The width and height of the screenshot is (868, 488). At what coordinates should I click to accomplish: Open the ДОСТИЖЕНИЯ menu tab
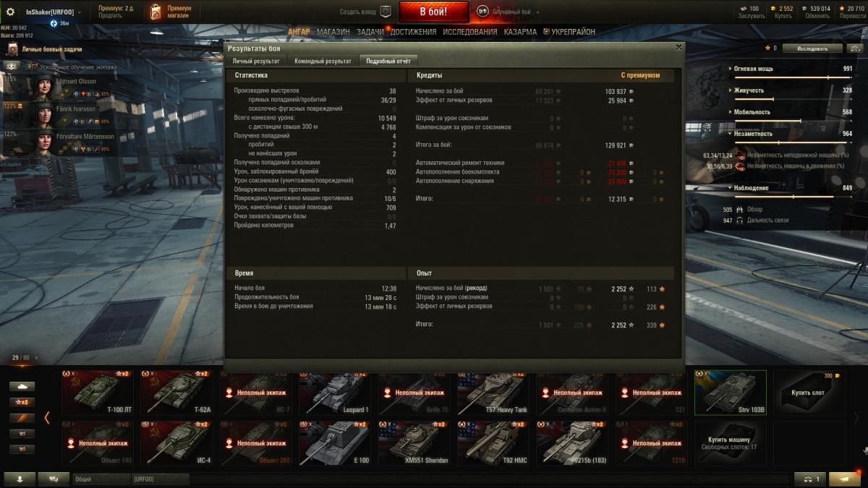(x=413, y=32)
